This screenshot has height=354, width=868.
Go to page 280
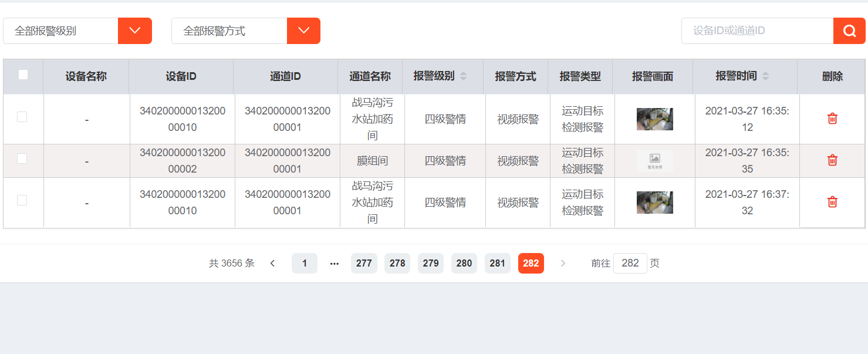coord(464,263)
